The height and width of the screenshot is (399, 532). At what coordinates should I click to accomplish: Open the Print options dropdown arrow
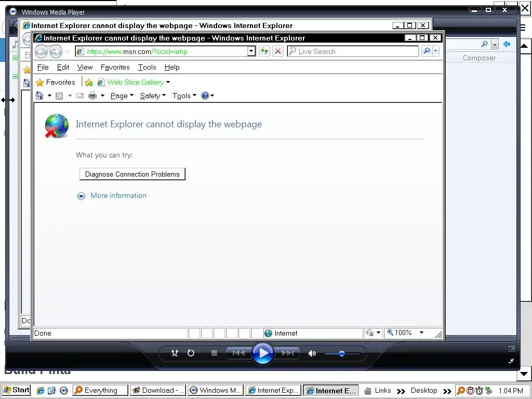(x=102, y=96)
